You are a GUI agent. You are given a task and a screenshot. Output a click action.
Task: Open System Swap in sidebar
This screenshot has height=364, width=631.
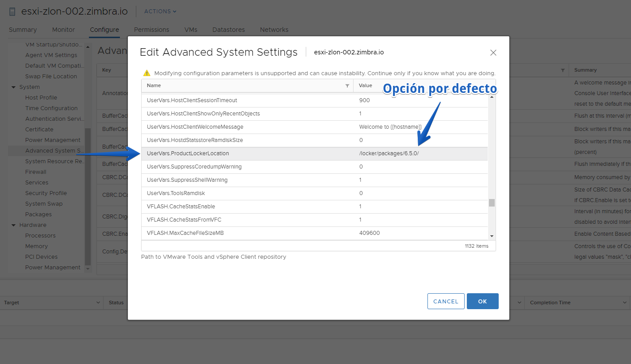(44, 204)
